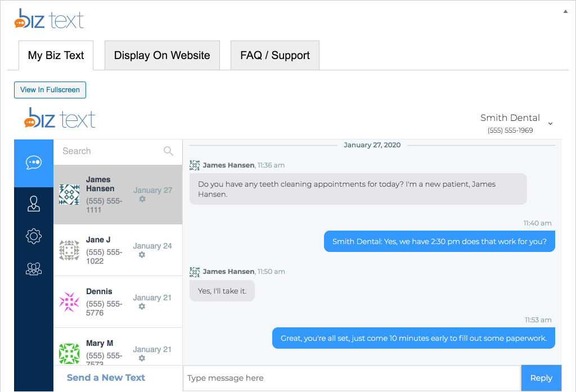576x392 pixels.
Task: Open the conversations chat bubble sidebar icon
Action: click(x=33, y=163)
